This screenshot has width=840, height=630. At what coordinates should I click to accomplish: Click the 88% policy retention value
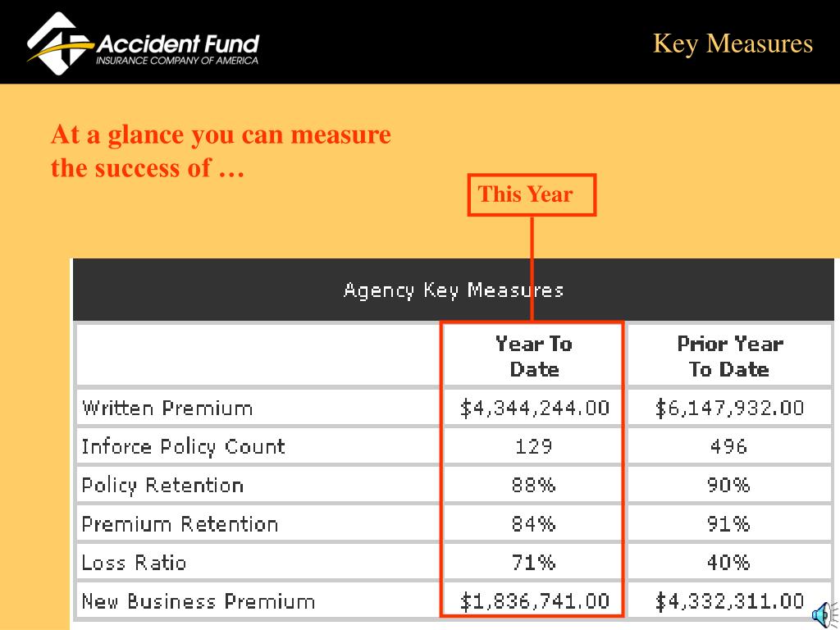(x=533, y=486)
